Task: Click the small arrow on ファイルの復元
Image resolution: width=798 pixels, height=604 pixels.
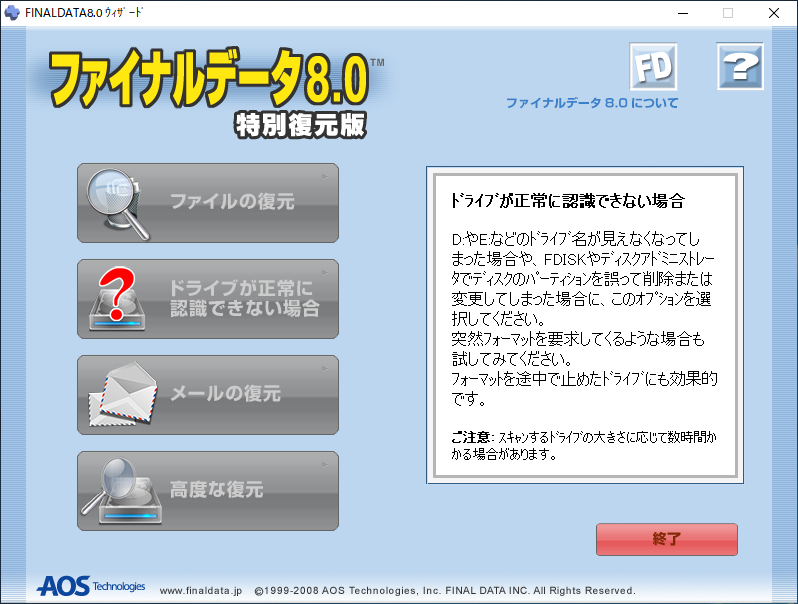Action: (325, 177)
